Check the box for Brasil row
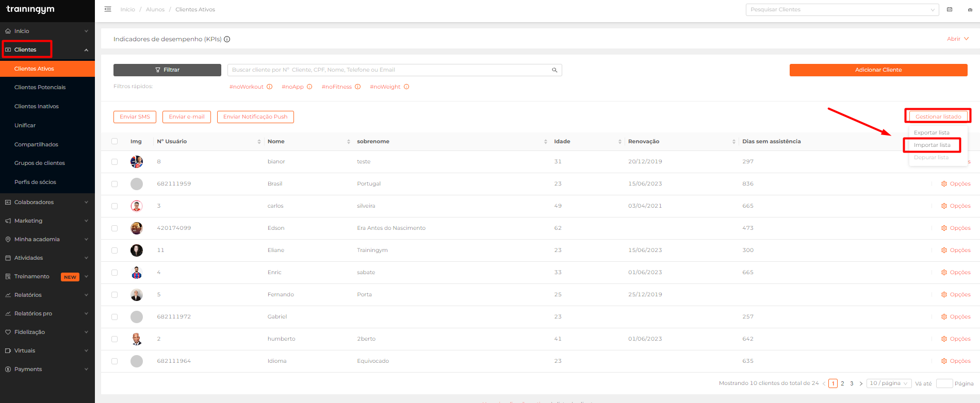 [115, 184]
